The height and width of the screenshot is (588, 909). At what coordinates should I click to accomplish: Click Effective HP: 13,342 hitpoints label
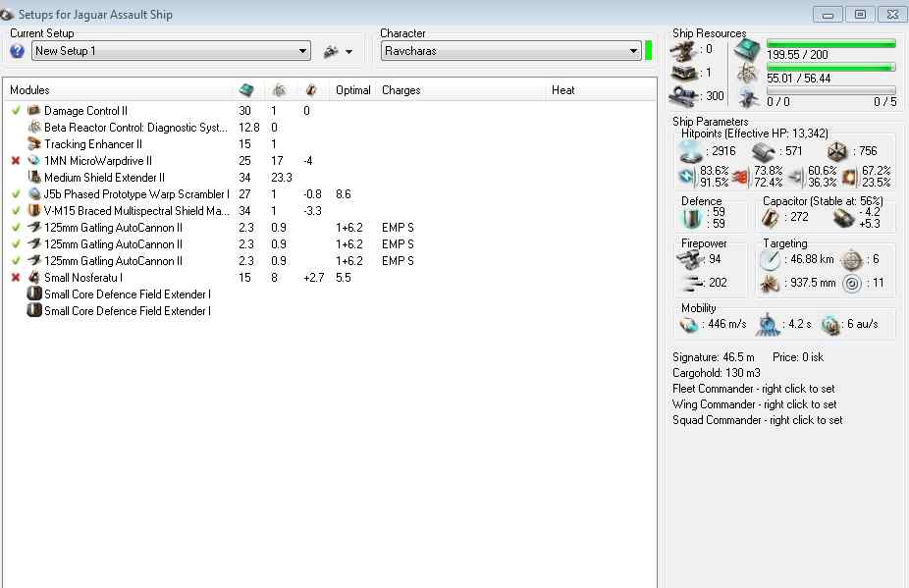755,134
